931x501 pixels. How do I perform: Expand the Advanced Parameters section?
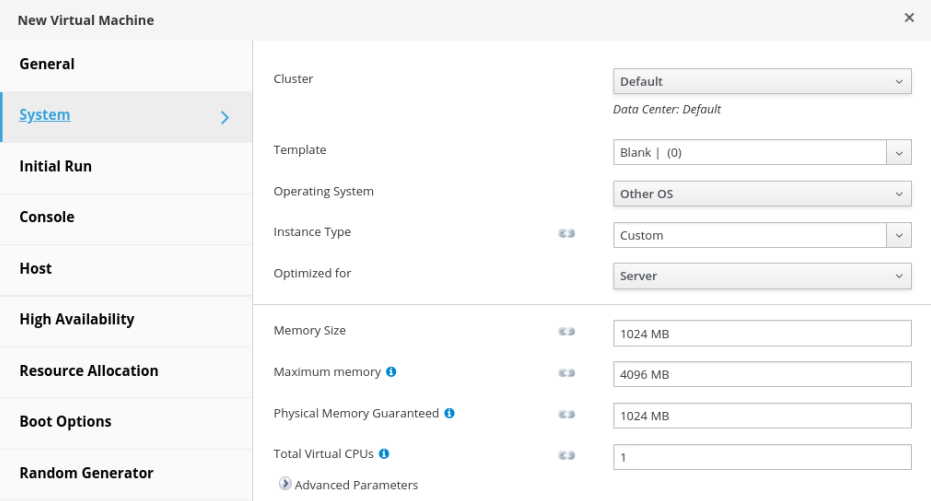coord(286,485)
